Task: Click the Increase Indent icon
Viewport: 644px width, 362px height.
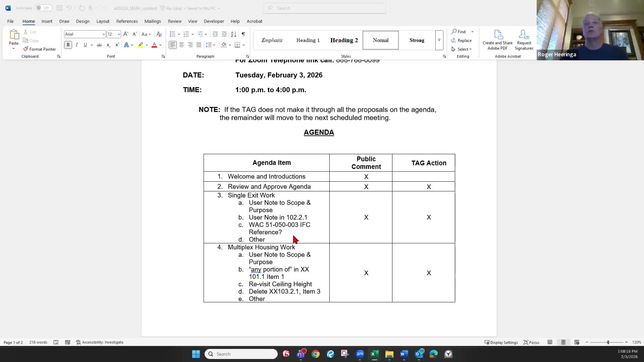Action: pos(224,34)
